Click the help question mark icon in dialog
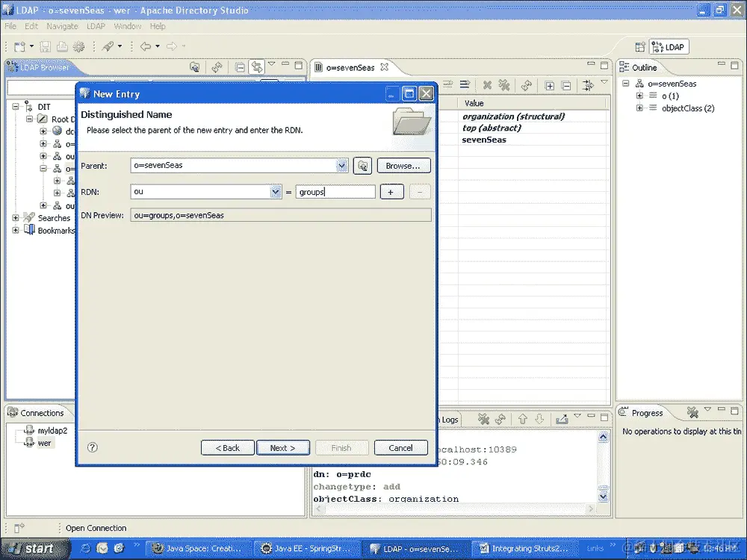The image size is (747, 560). [93, 447]
